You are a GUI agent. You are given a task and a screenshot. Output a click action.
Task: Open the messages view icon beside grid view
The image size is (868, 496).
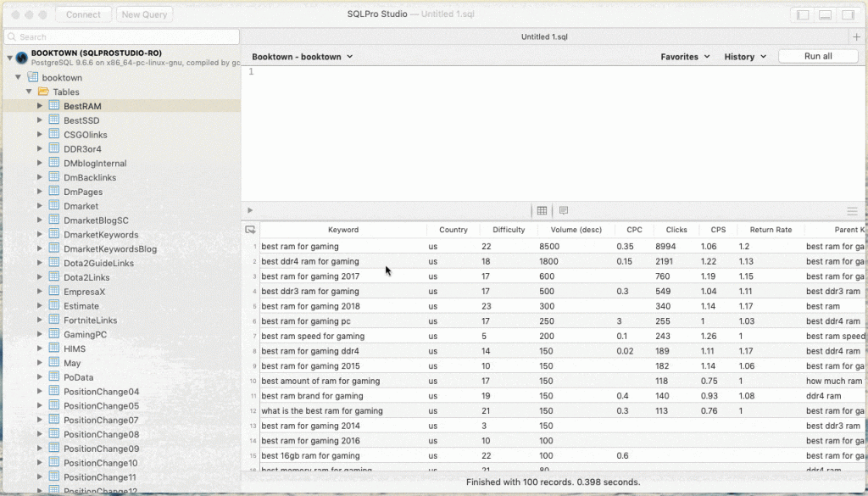coord(563,209)
